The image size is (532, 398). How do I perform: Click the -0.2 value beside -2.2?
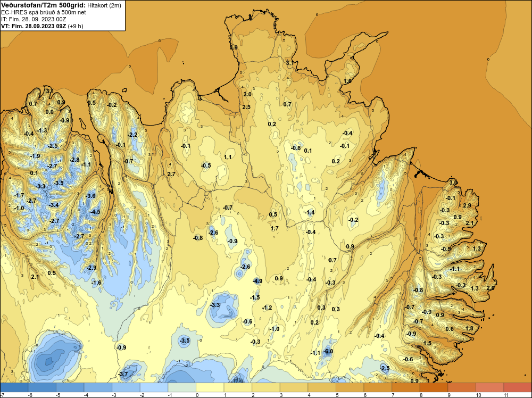112,105
